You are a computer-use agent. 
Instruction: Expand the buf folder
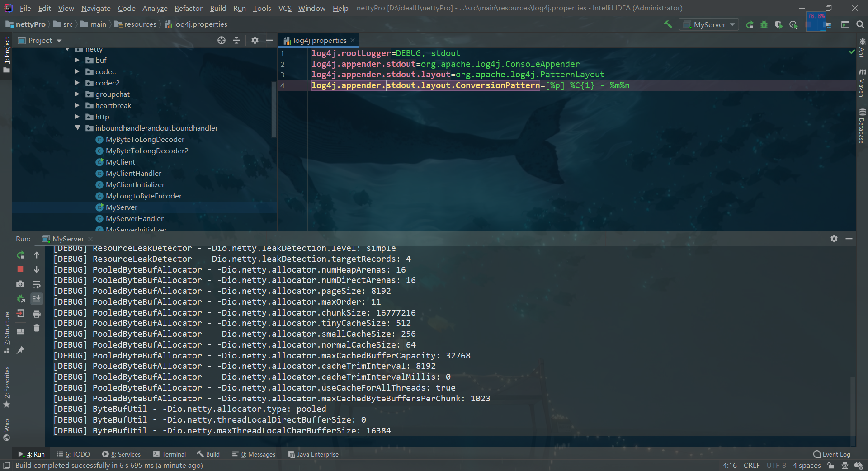click(77, 60)
